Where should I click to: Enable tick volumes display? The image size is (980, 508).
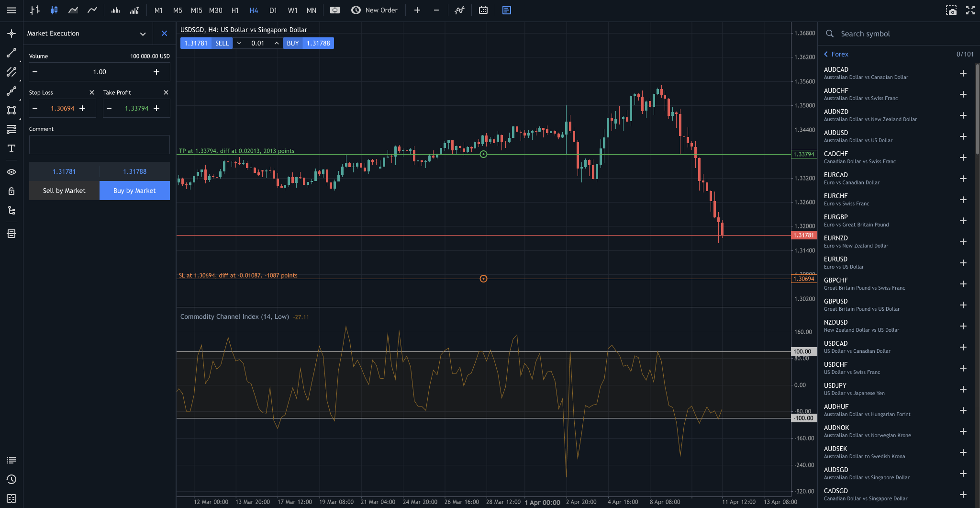134,10
